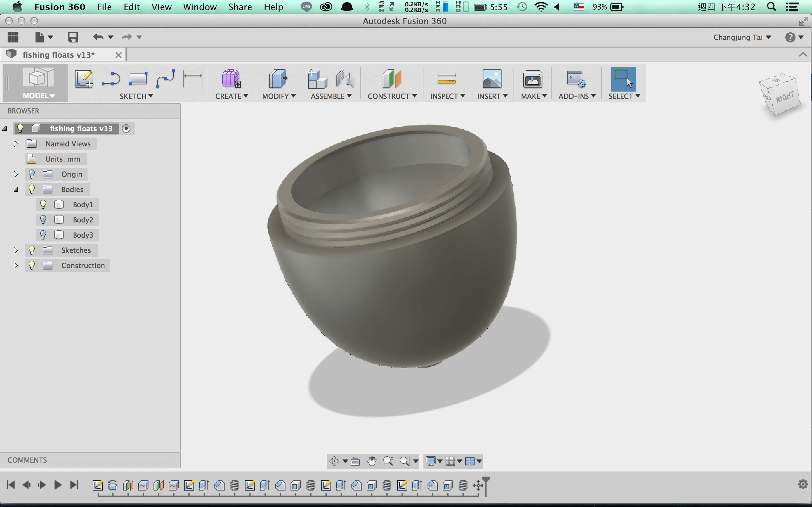Open the 3D Print Make icon

click(533, 79)
